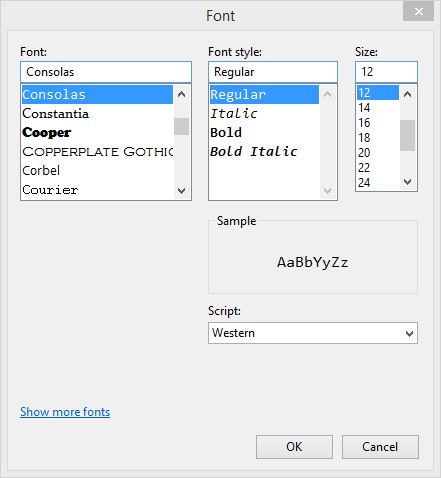This screenshot has width=441, height=478.
Task: Select size 18 in size list
Action: [378, 137]
